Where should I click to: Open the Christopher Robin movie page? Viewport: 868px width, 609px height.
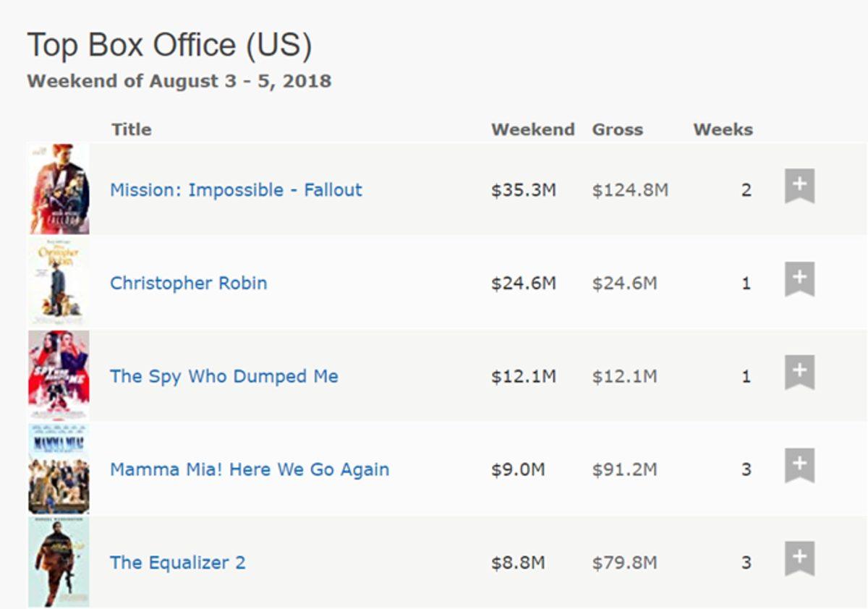pos(188,283)
